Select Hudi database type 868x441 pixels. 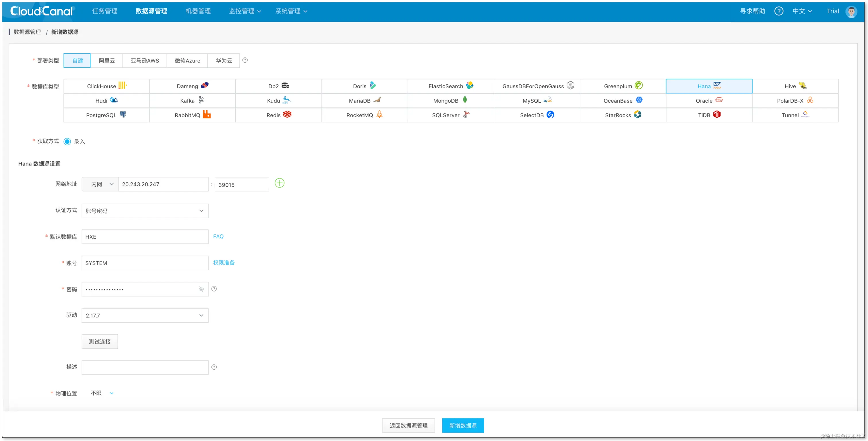[106, 101]
